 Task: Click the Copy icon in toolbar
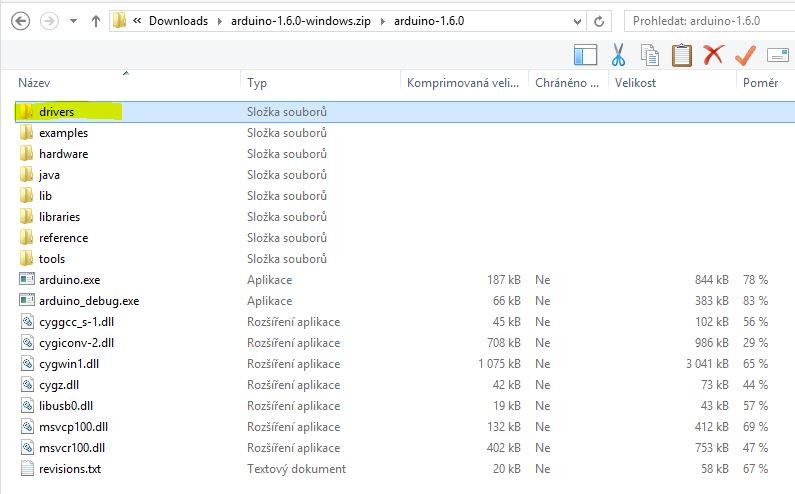(649, 55)
